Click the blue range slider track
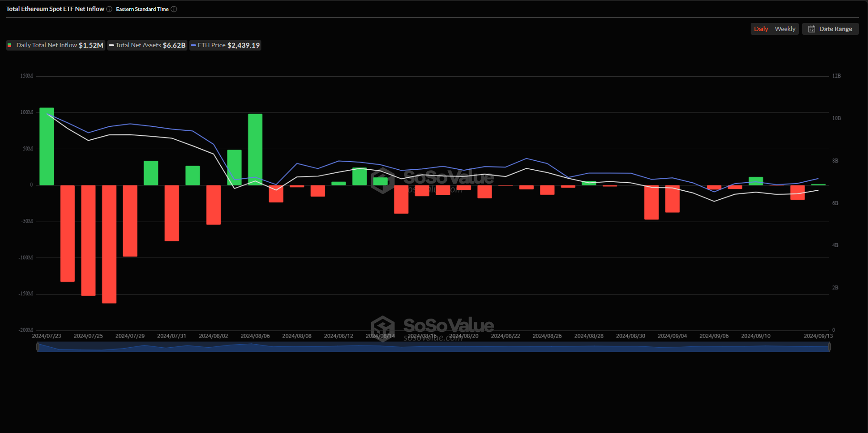This screenshot has height=433, width=868. (434, 348)
